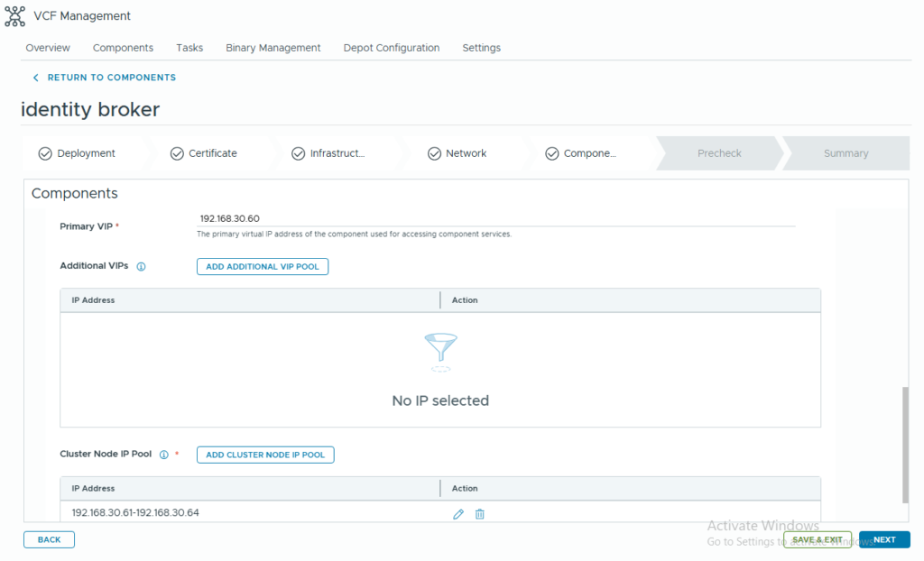Go to the Deployment wizard step
Image resolution: width=924 pixels, height=561 pixels.
[77, 153]
